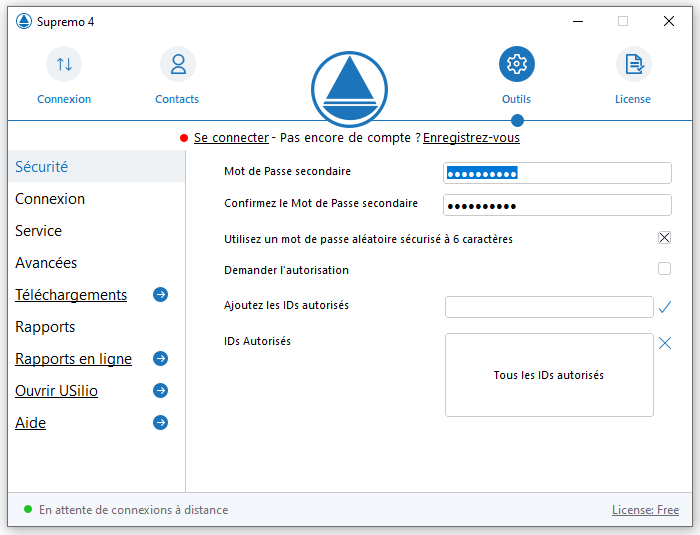Switch to the Outils tab label
Viewport: 700px width, 535px height.
point(517,99)
